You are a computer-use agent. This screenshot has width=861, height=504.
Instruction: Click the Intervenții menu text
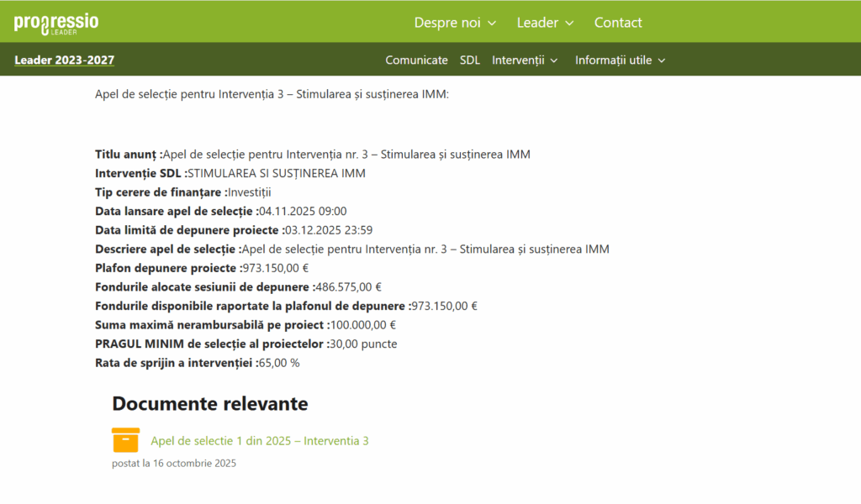518,60
